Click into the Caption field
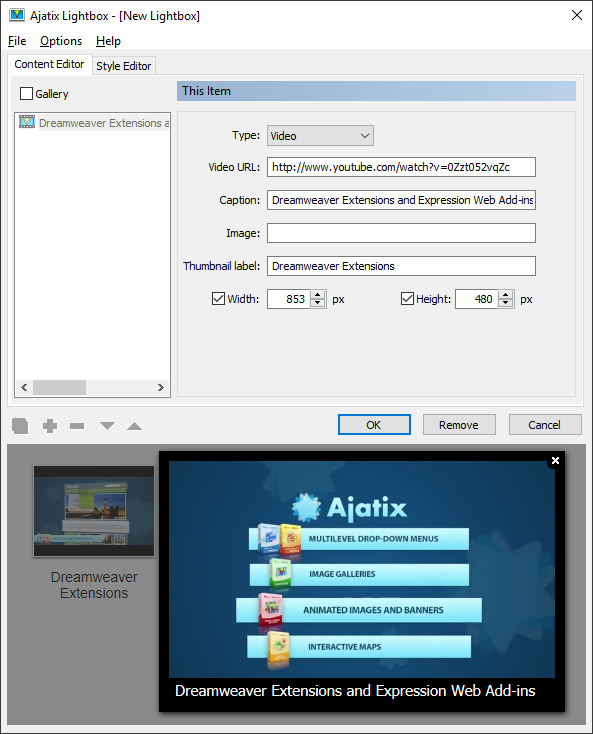Image resolution: width=593 pixels, height=734 pixels. pos(401,200)
